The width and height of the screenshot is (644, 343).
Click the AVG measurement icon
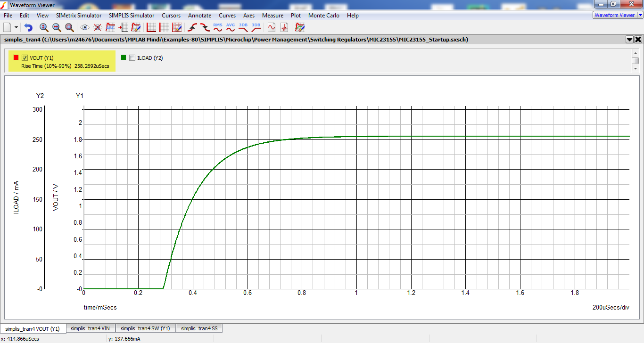[x=231, y=27]
